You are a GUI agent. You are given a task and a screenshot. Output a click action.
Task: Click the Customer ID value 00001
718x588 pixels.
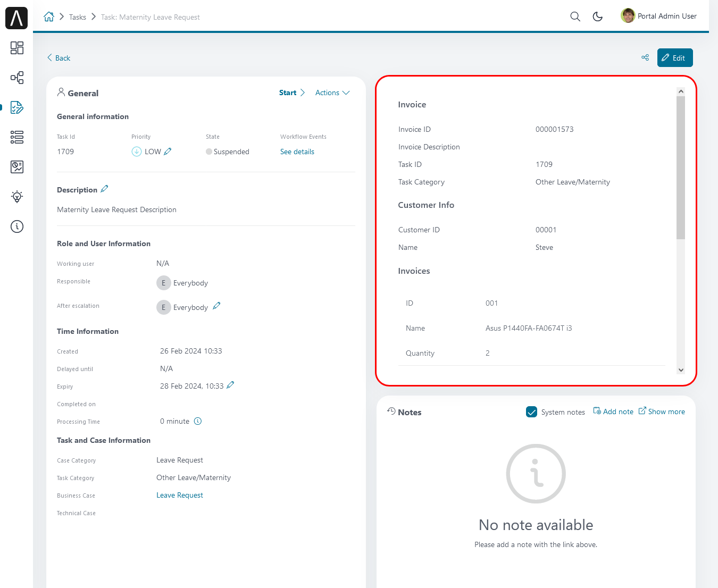click(546, 230)
